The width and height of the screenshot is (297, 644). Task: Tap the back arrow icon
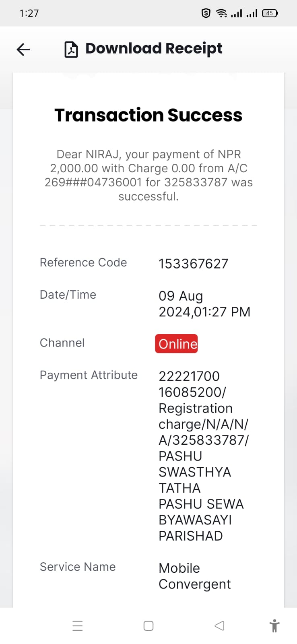(x=23, y=50)
